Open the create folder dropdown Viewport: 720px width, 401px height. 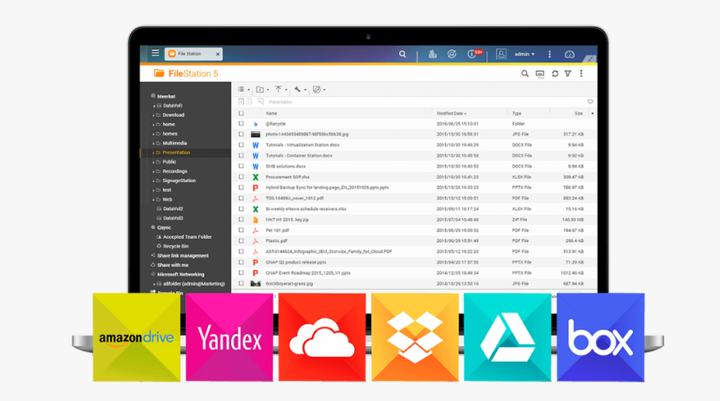pyautogui.click(x=262, y=90)
